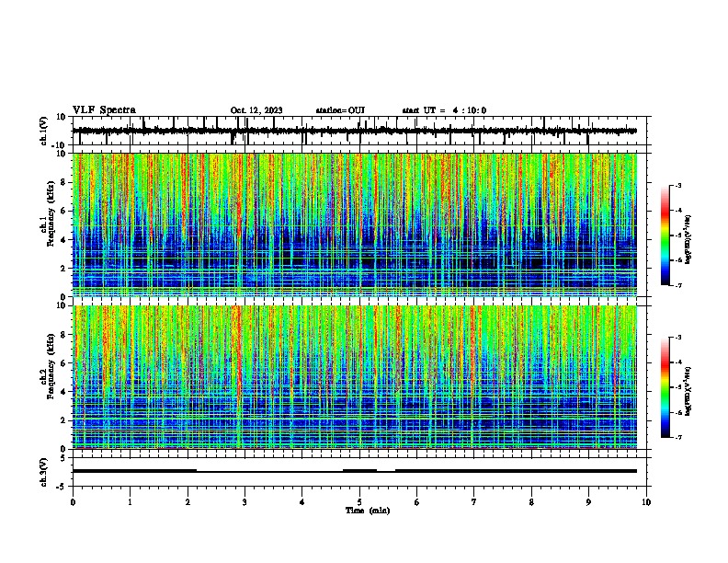Screen dimensions: 728x563
Task: Click the ch.1 spectrogram color bar
Action: [665, 236]
